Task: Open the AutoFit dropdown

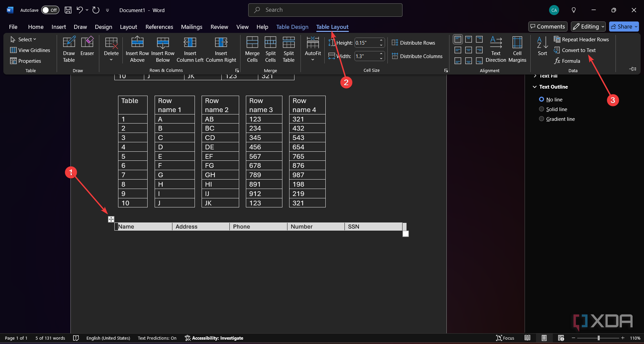Action: click(x=313, y=49)
